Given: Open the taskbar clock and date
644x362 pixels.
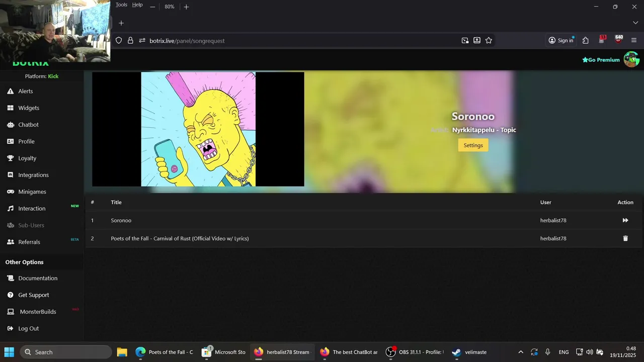Looking at the screenshot, I should 623,352.
